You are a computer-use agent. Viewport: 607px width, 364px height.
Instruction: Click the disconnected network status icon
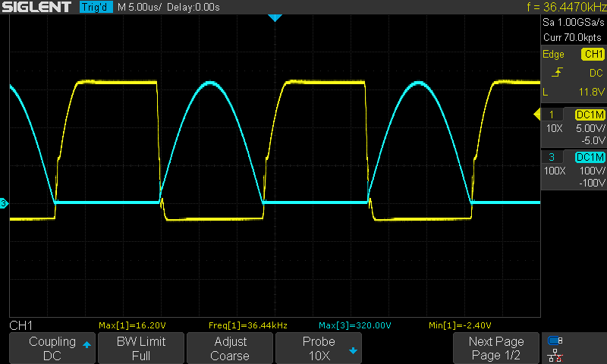555,356
